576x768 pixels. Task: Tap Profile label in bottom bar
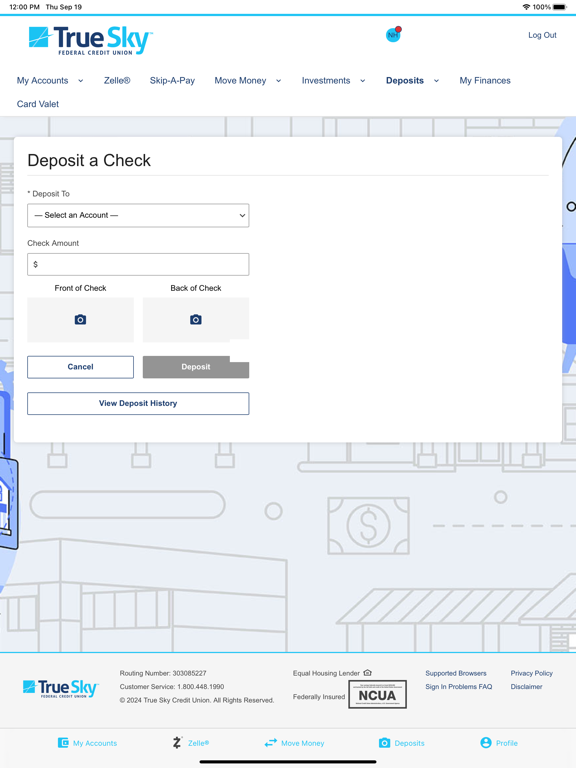click(507, 743)
